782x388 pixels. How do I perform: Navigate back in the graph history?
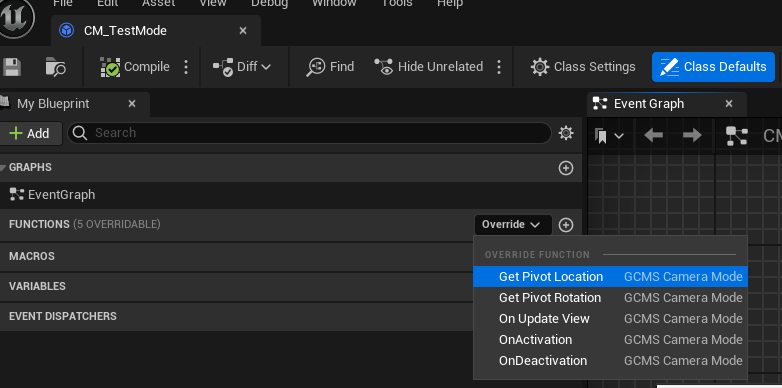click(653, 135)
